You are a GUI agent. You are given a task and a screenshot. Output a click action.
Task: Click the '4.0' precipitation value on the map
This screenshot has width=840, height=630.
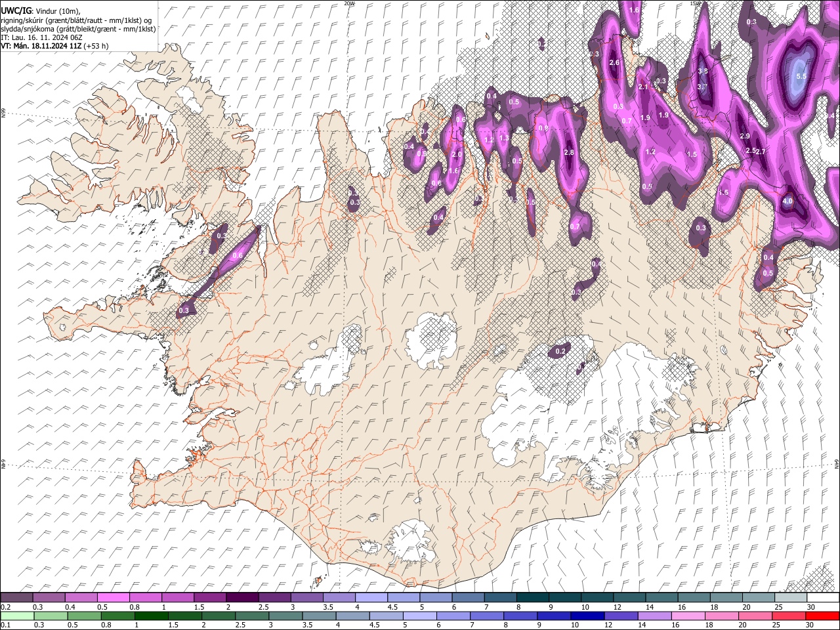(x=788, y=201)
